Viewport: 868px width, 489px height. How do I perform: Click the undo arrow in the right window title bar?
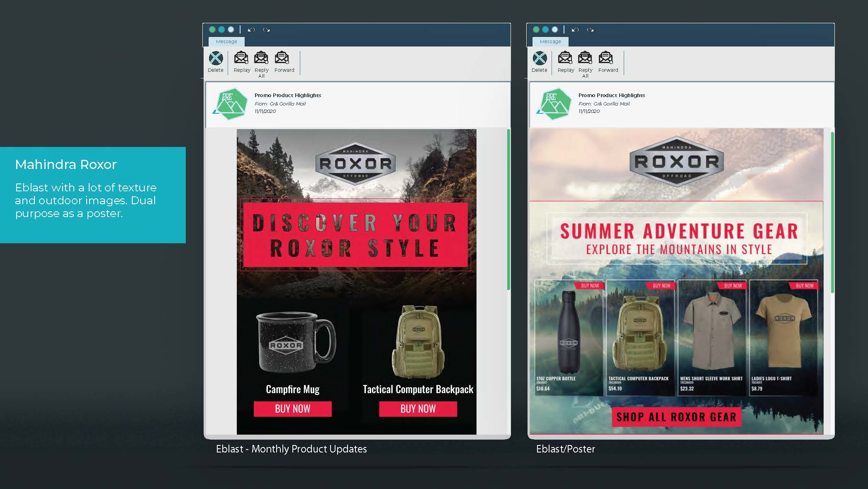[x=575, y=30]
